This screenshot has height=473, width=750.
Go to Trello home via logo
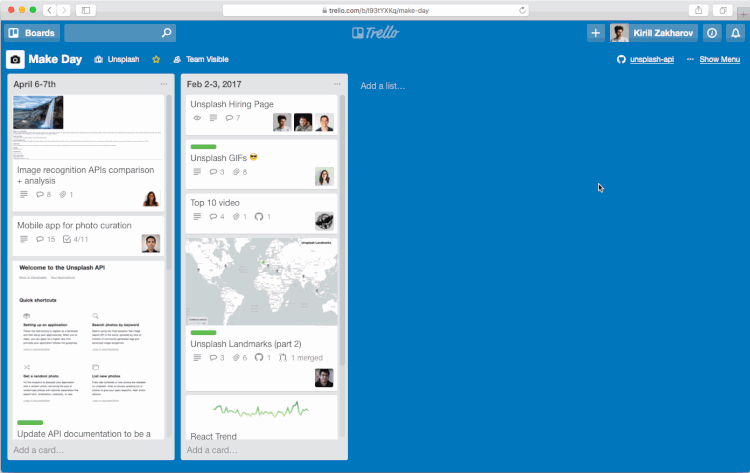click(375, 33)
